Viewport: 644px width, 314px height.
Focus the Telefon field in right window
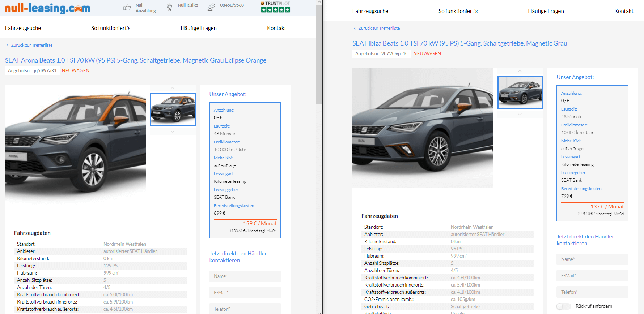point(592,292)
